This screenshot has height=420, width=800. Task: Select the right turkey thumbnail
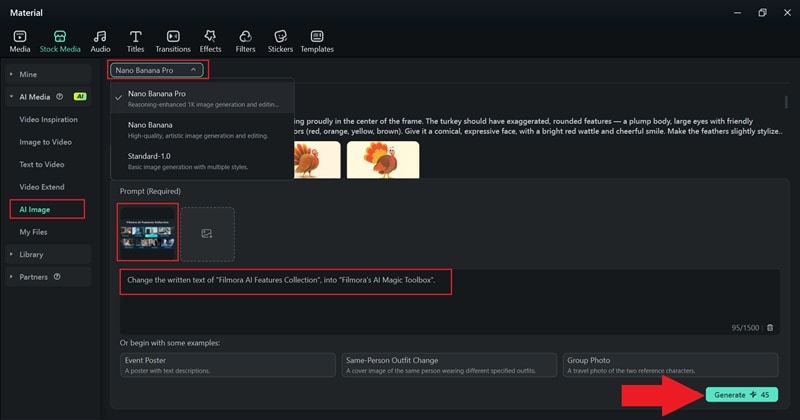pos(383,160)
